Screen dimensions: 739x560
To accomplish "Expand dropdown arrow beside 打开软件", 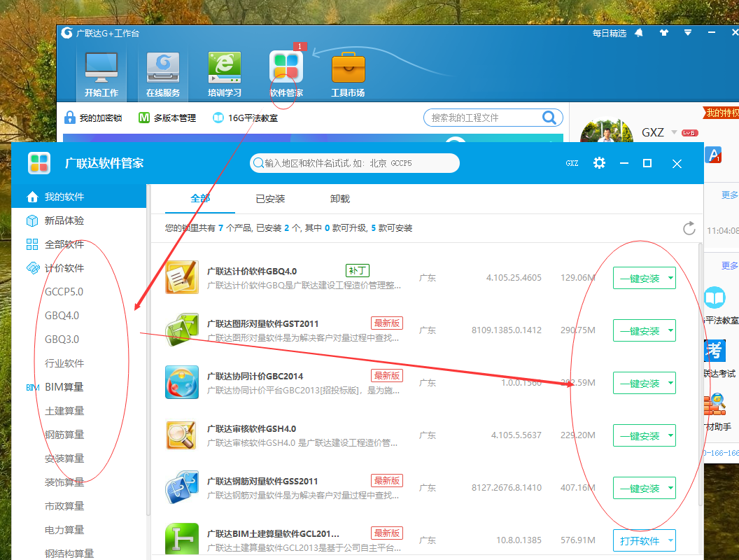I will click(670, 540).
